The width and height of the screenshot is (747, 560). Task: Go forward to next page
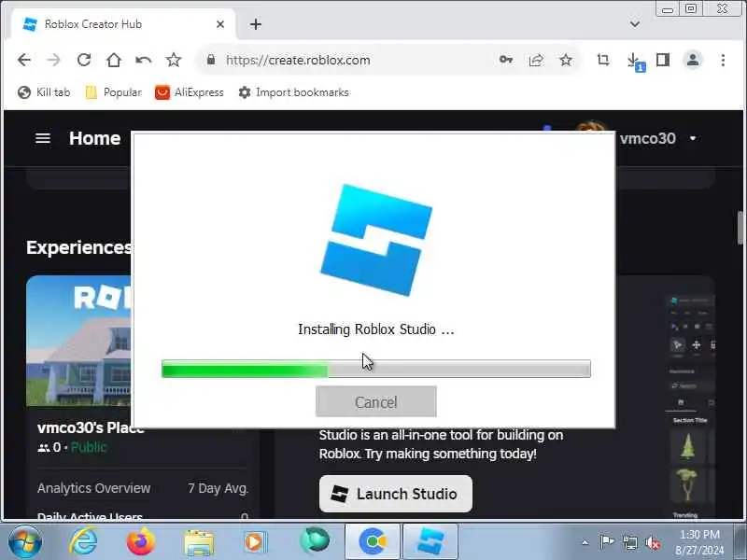coord(54,60)
